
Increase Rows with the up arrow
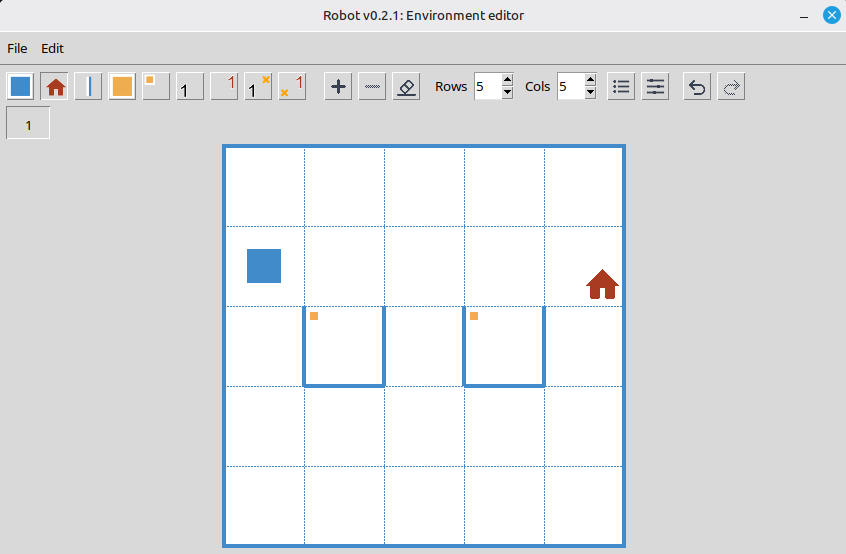507,80
